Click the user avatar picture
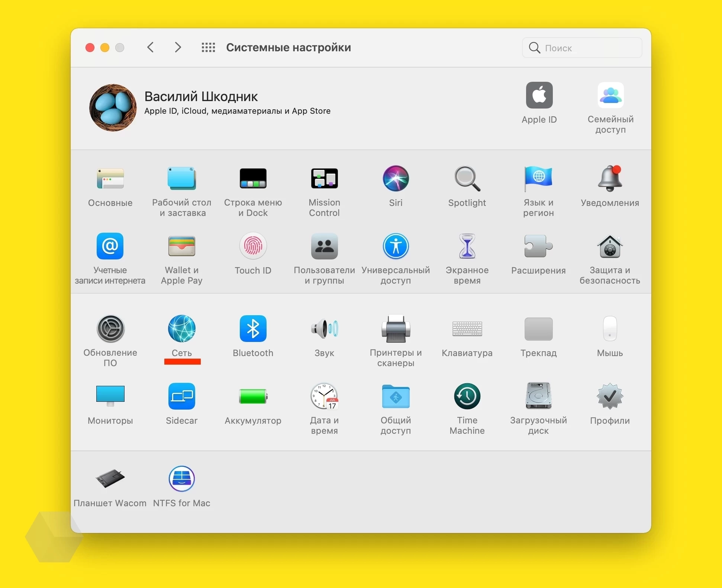Viewport: 722px width, 588px height. [113, 108]
